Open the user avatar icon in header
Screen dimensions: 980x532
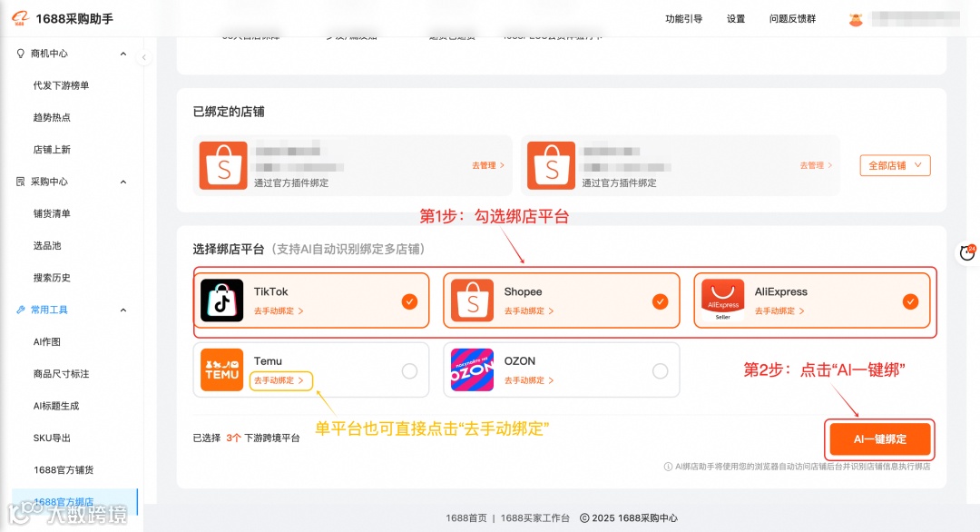tap(856, 19)
